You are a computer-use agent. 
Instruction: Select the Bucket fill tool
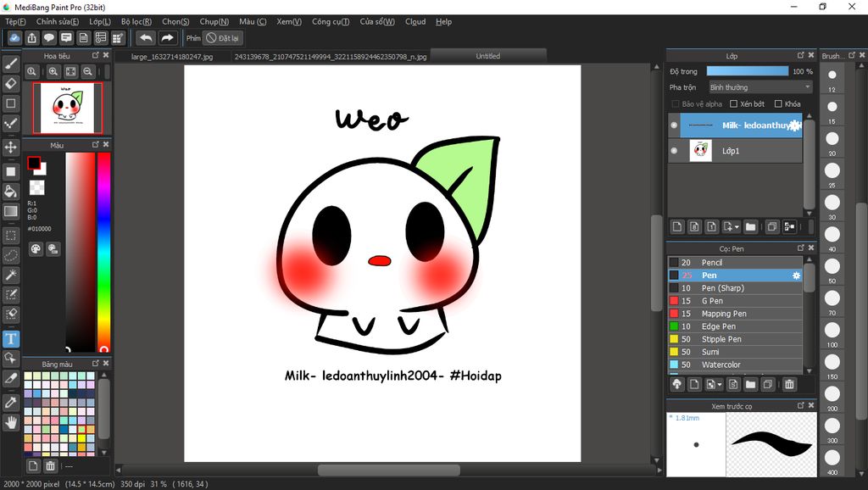pyautogui.click(x=11, y=192)
